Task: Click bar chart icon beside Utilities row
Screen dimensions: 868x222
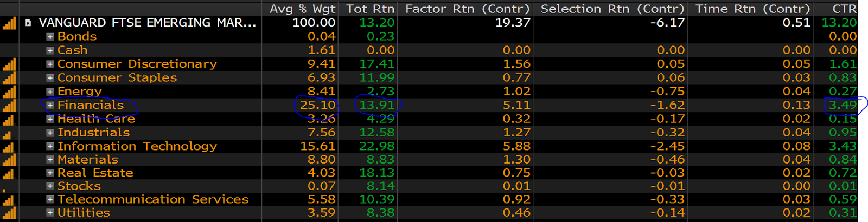Action: 9,213
